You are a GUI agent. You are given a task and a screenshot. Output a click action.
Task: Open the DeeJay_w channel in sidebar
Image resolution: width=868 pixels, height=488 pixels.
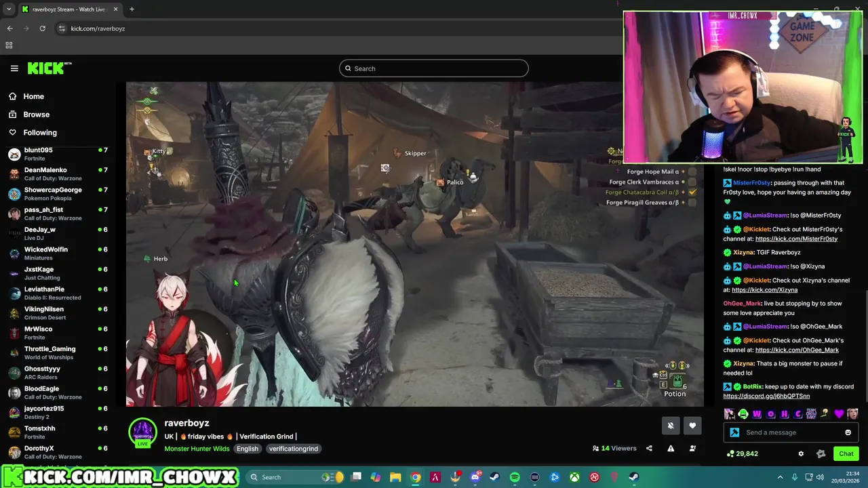(x=58, y=234)
